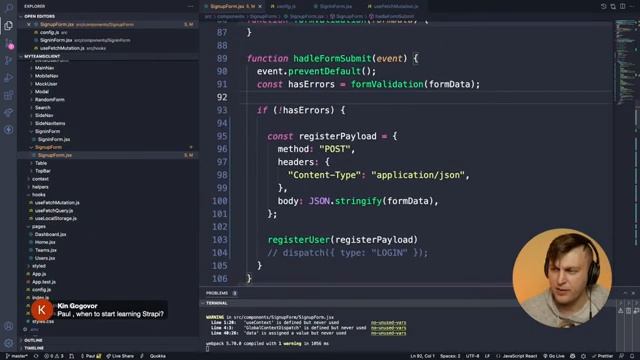The height and width of the screenshot is (360, 640).
Task: Expand the SideNavItems folder
Action: tap(50, 123)
